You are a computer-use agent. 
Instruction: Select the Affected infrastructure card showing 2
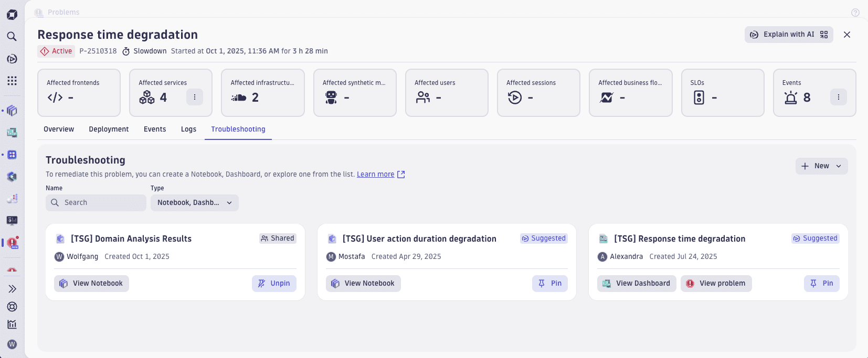coord(263,93)
